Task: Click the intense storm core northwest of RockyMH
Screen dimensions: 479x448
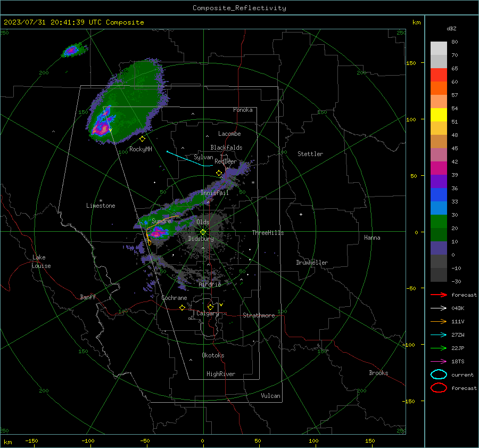Action: [102, 128]
